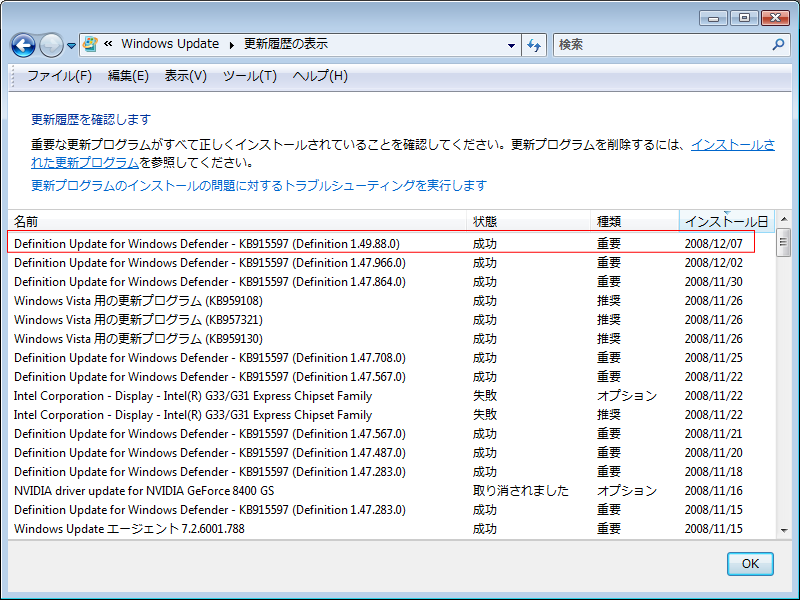This screenshot has width=800, height=600.
Task: Refresh the page with the refresh icon
Action: [534, 45]
